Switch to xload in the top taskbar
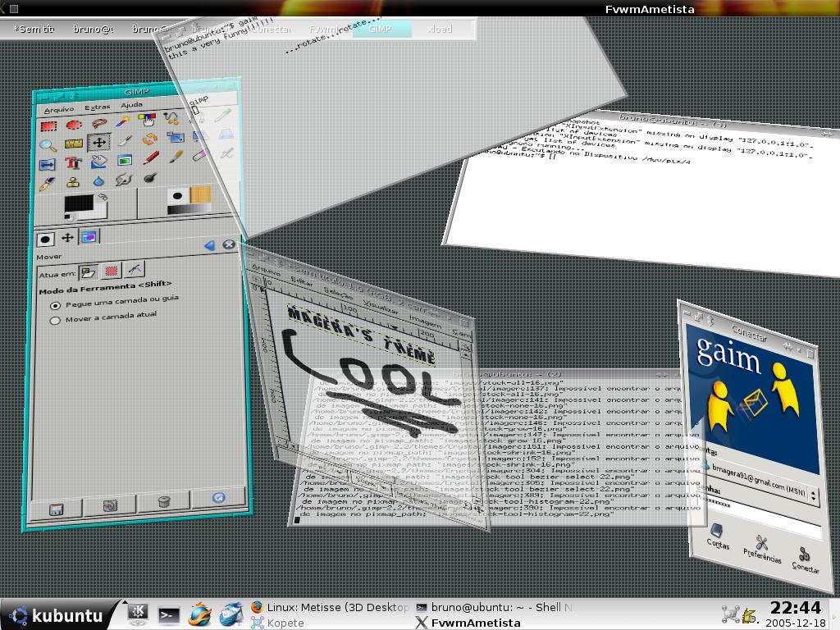 pos(440,29)
